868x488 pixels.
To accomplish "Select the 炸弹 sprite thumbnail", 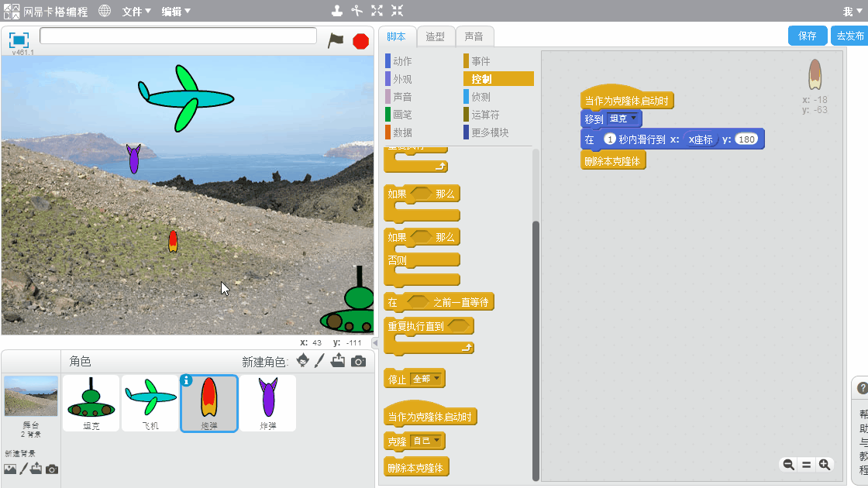I will [x=268, y=404].
